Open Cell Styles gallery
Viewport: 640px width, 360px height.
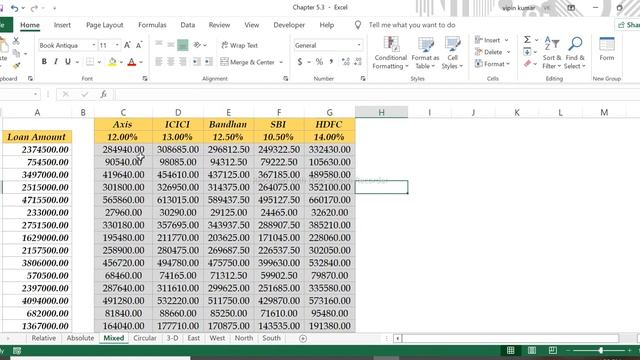tap(452, 53)
